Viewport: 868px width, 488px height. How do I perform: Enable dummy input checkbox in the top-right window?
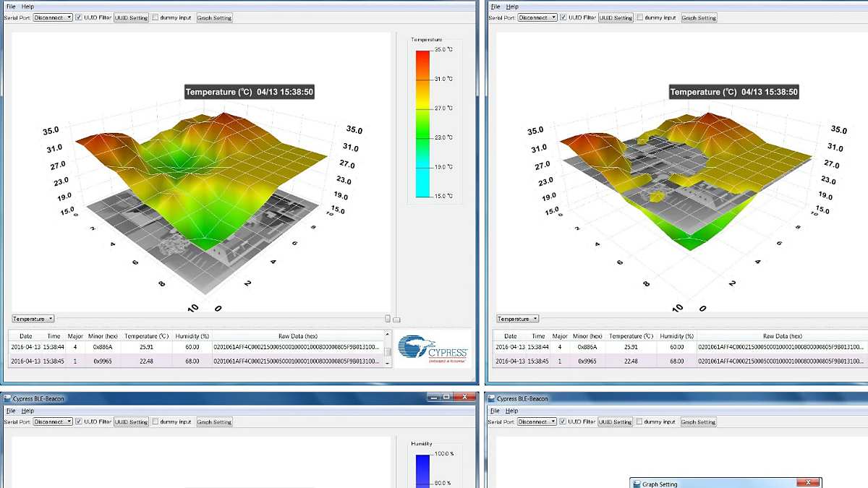click(640, 17)
